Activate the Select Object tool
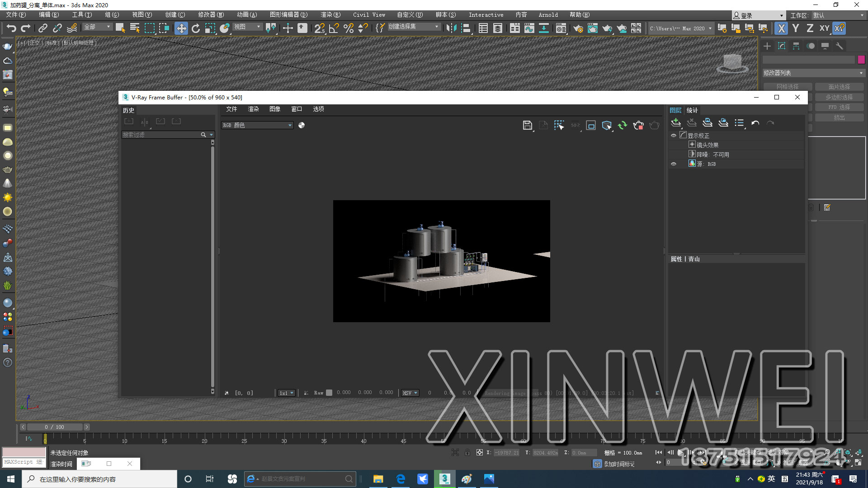The height and width of the screenshot is (488, 868). [x=120, y=28]
